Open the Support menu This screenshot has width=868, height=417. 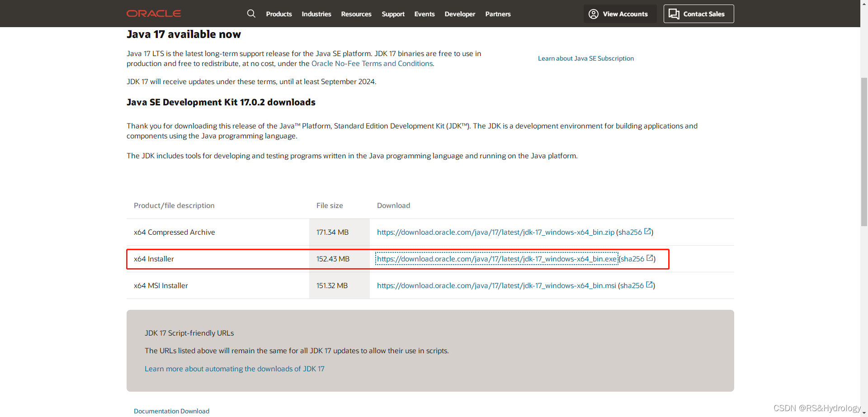coord(393,14)
